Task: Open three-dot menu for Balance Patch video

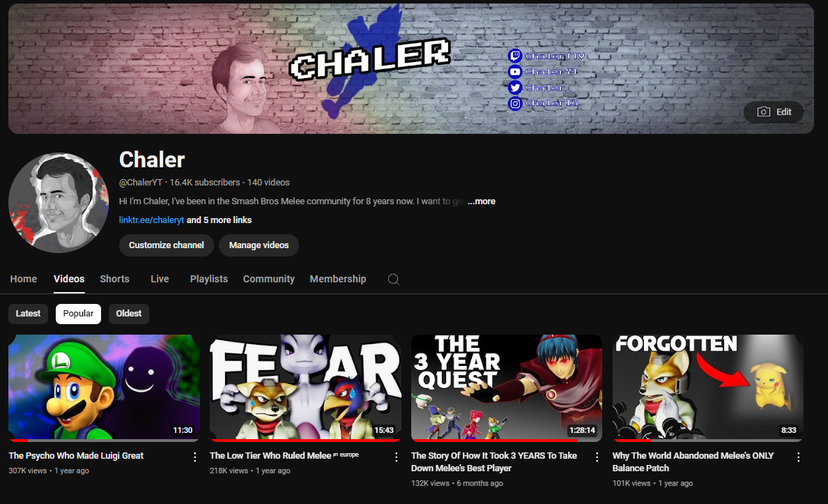Action: tap(799, 457)
